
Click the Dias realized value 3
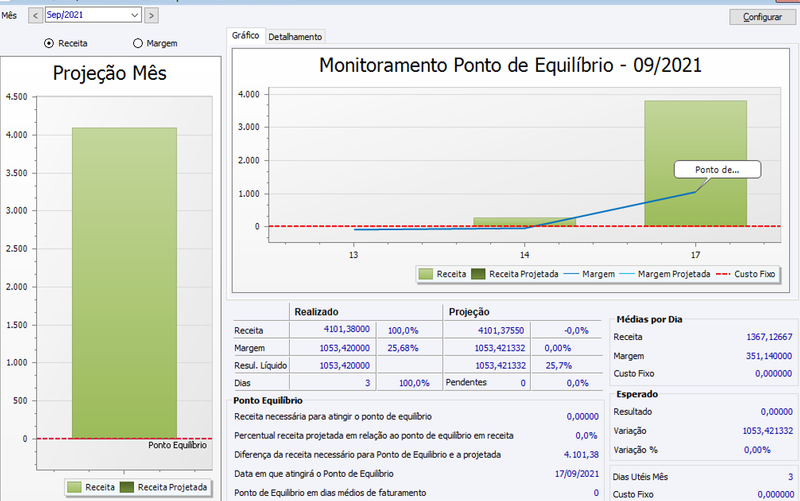367,383
